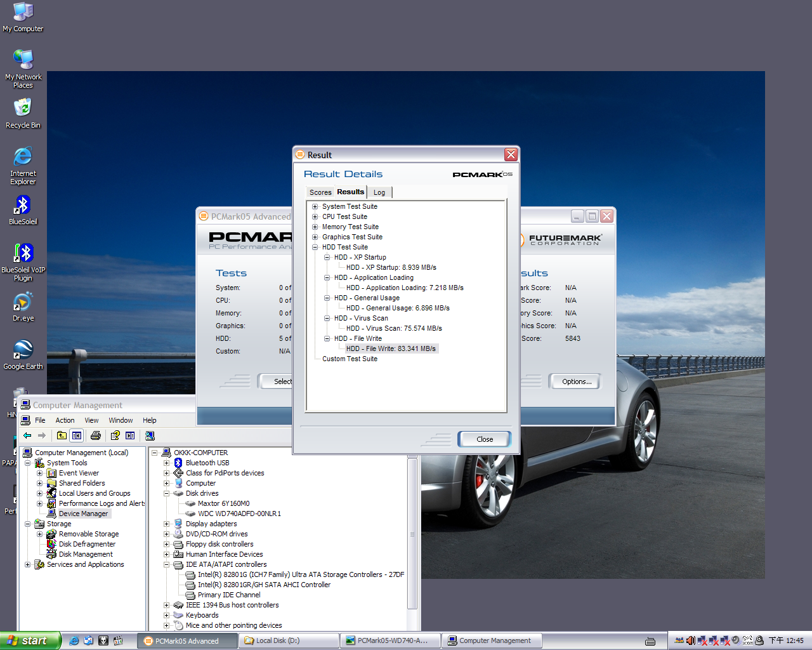Click the Print toolbar icon
812x650 pixels.
pos(96,435)
